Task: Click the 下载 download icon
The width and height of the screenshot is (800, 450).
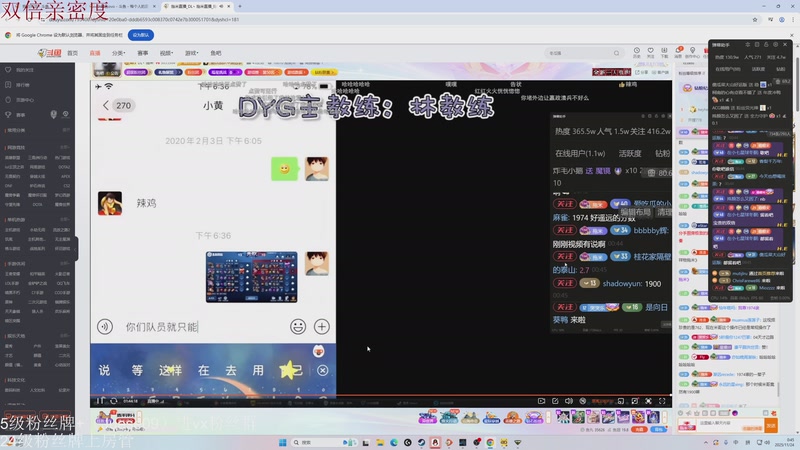Action: pos(664,52)
